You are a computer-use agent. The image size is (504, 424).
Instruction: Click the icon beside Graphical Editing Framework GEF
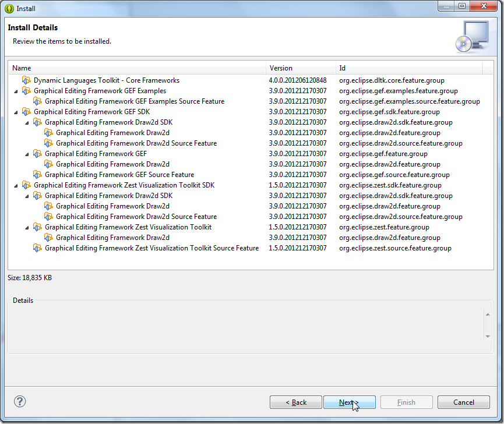[x=38, y=154]
